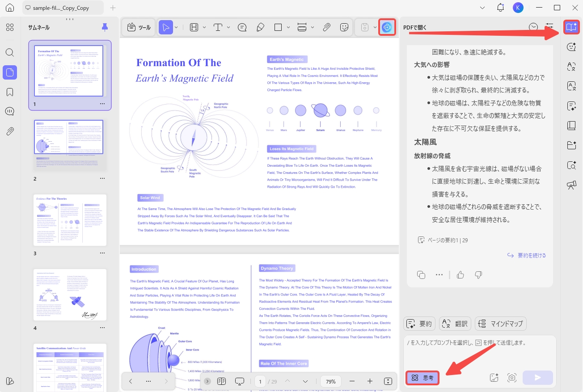583x392 pixels.
Task: Toggle two-page reading view in bottom bar
Action: coord(221,381)
